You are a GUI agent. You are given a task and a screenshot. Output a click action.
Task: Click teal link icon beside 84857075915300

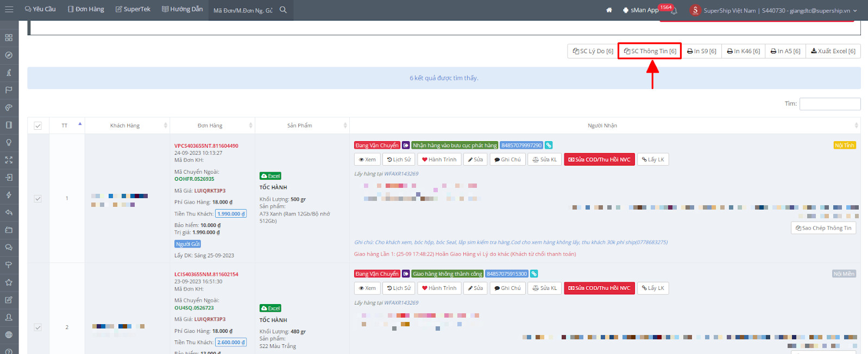tap(534, 274)
